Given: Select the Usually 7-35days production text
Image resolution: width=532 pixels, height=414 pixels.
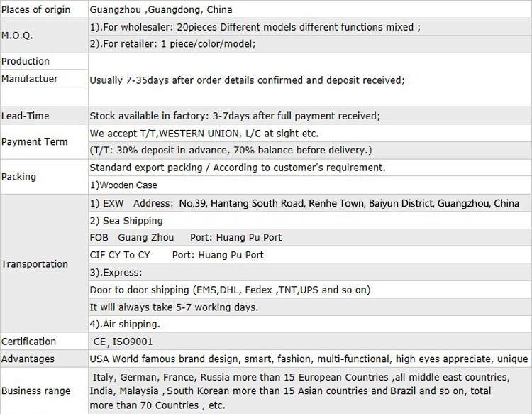Looking at the screenshot, I should click(x=247, y=80).
